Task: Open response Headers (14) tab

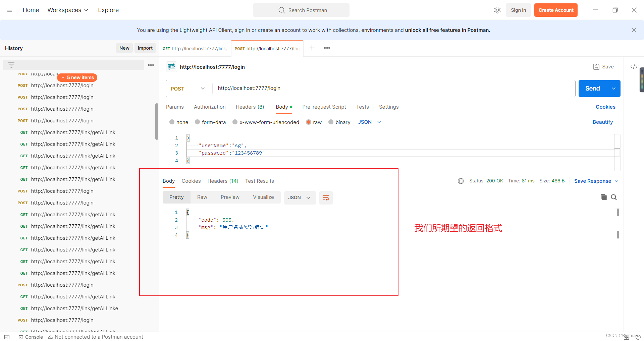Action: (223, 181)
